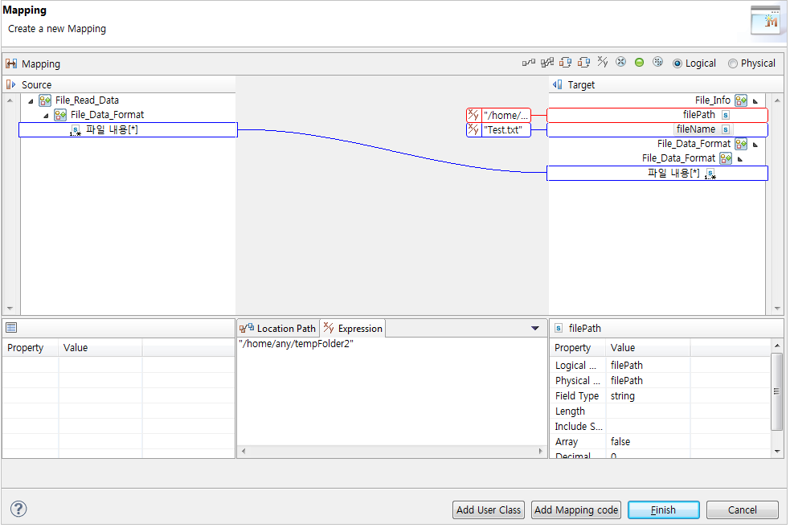Click the remove all mappings icon
This screenshot has height=532, width=790.
(x=620, y=62)
